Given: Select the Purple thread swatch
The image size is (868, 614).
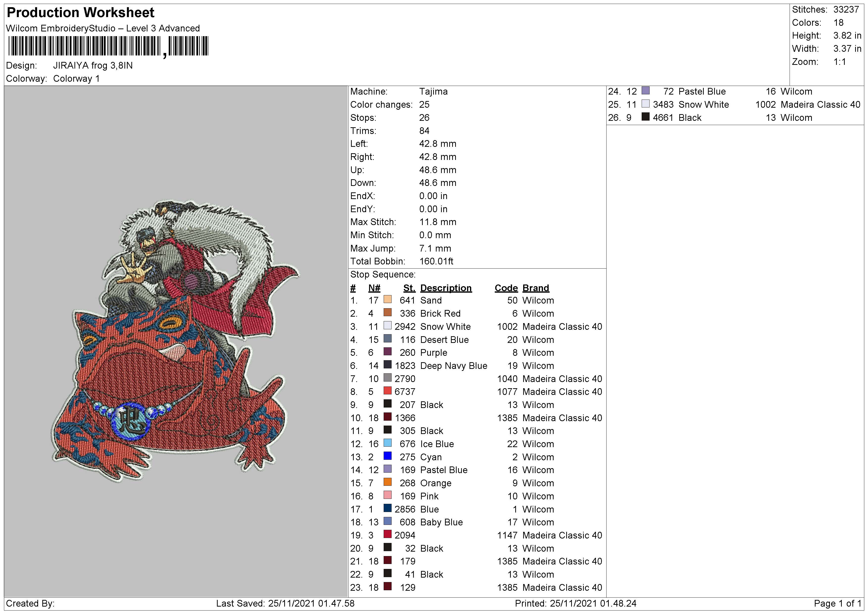Looking at the screenshot, I should click(x=388, y=352).
